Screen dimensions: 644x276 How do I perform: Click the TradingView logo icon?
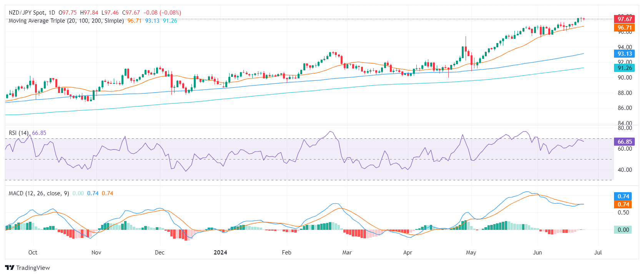(x=10, y=268)
